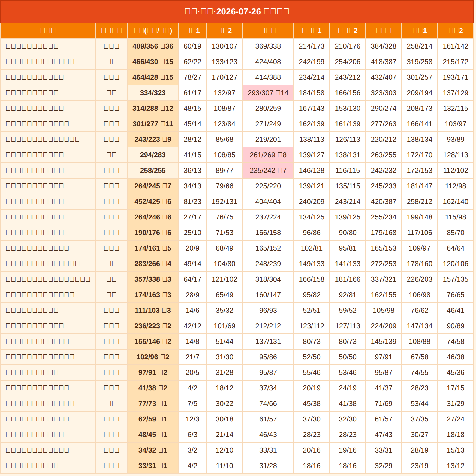Viewport: 476px width, 476px height.
Task: Click the cell showing 50/50
Action: pyautogui.click(x=348, y=357)
